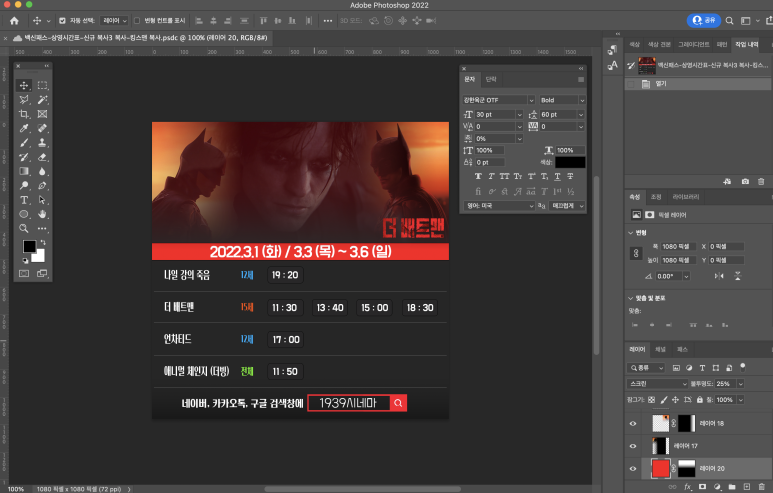773x493 pixels.
Task: Select the Rectangular Marquee tool
Action: coord(42,85)
